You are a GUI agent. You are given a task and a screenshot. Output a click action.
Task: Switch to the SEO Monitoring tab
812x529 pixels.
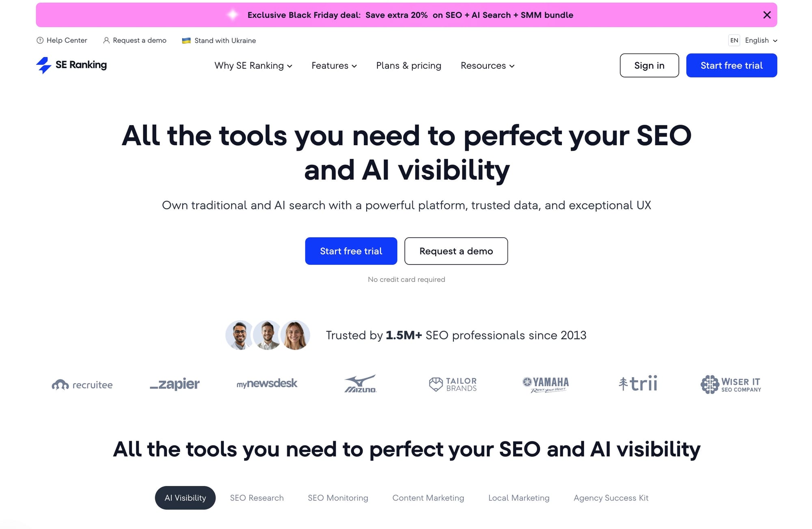[338, 498]
